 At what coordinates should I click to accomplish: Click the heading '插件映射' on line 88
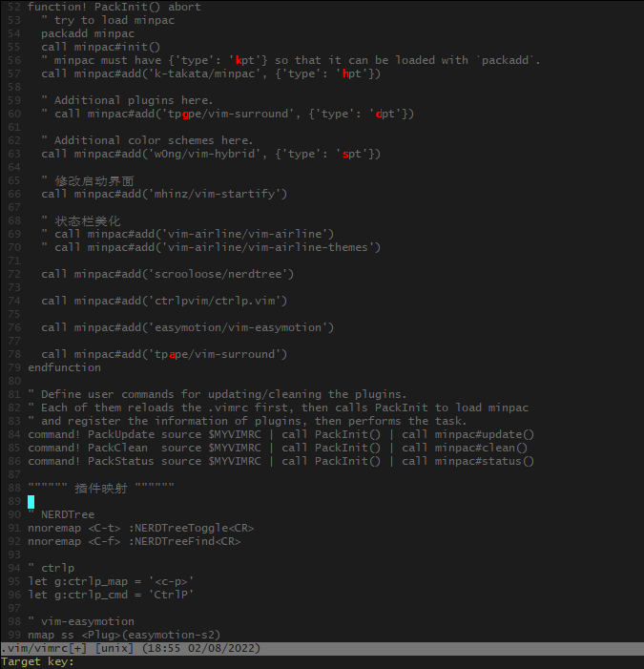click(x=101, y=488)
